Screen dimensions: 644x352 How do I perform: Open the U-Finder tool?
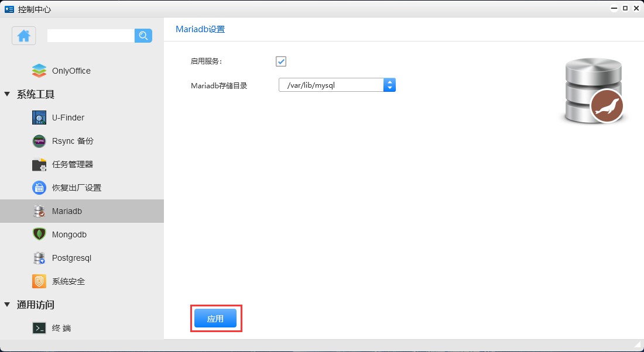point(68,118)
